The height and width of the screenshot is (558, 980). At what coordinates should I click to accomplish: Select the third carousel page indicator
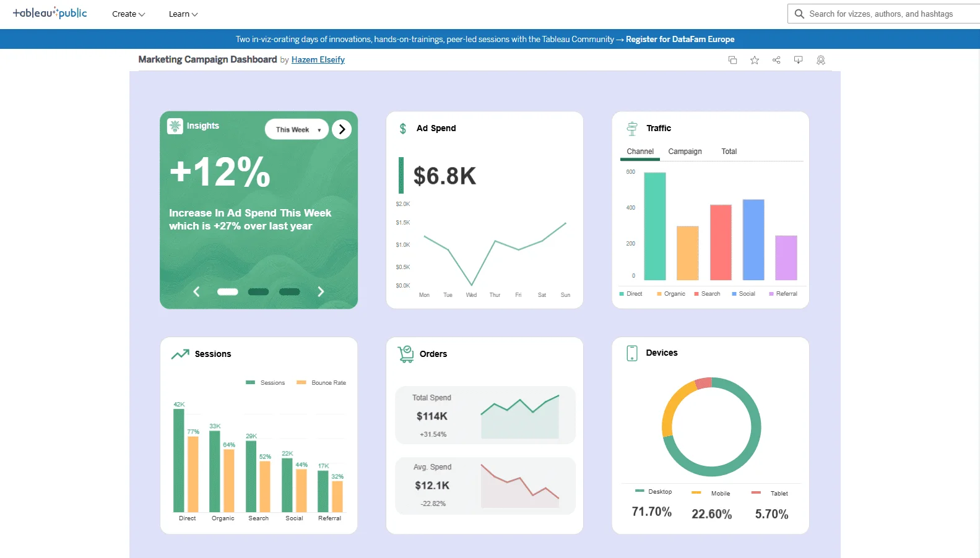[289, 292]
